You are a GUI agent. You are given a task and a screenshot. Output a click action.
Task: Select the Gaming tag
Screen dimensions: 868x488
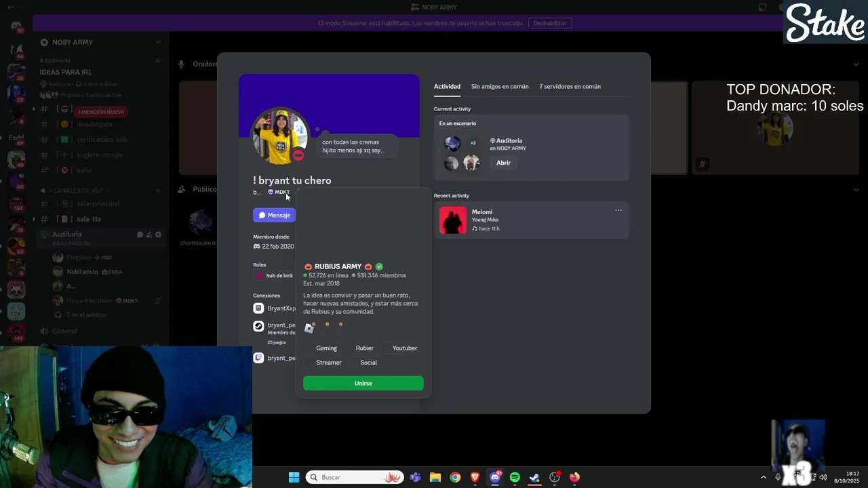coord(326,348)
